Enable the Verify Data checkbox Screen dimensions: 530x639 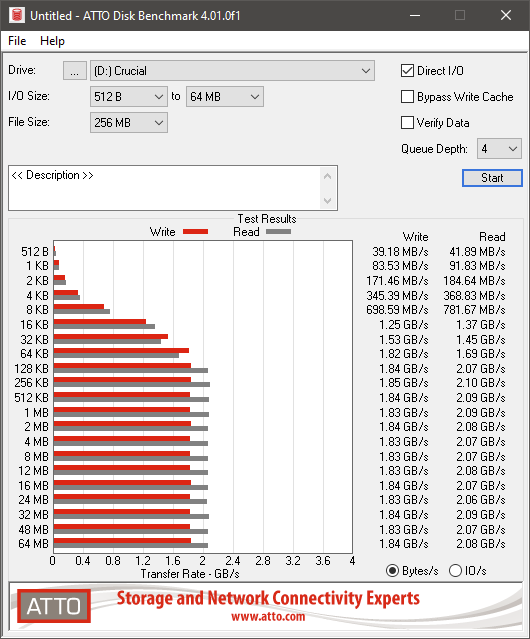point(407,123)
